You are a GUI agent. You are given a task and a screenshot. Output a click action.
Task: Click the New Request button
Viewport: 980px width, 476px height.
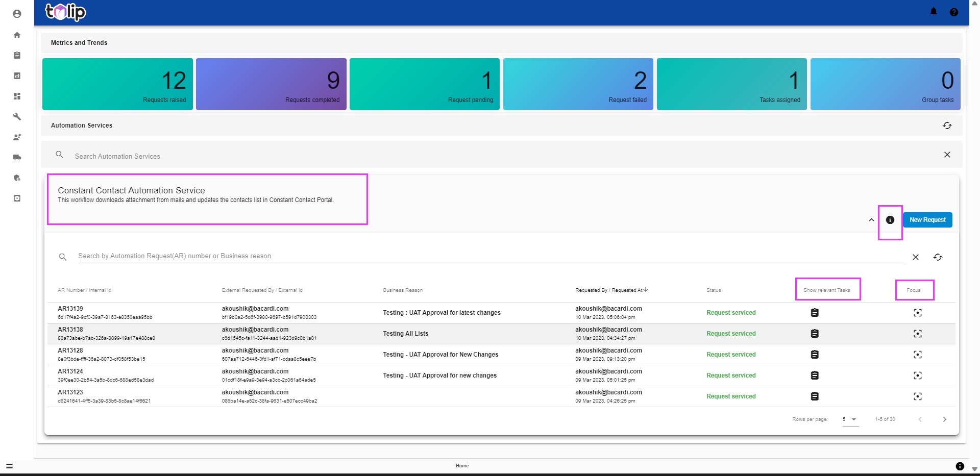[x=927, y=220]
